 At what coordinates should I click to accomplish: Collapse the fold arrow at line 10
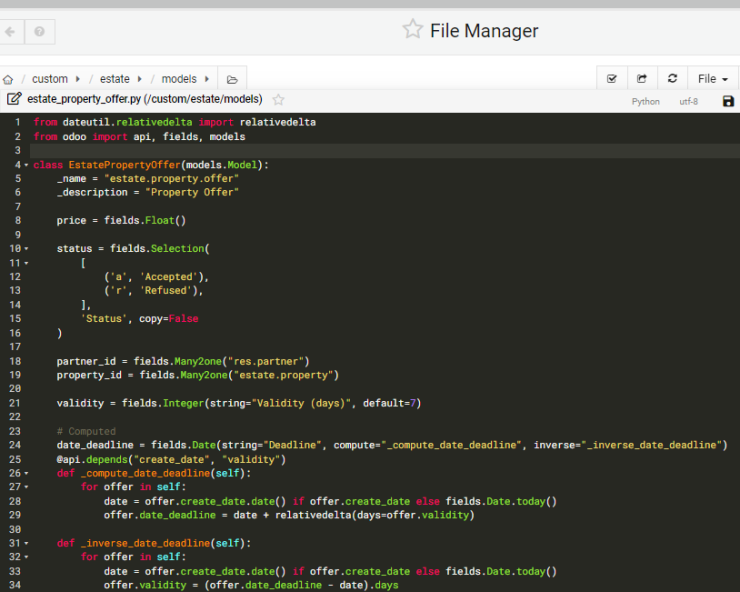coord(26,248)
